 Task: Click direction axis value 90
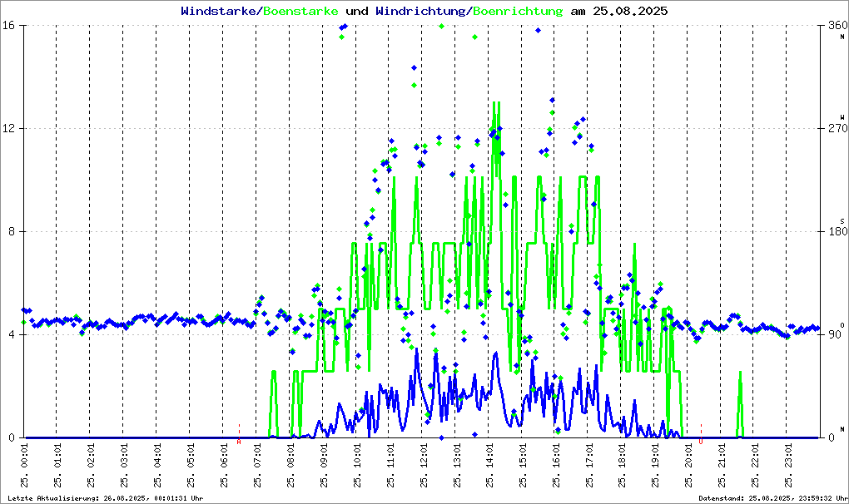coord(836,334)
